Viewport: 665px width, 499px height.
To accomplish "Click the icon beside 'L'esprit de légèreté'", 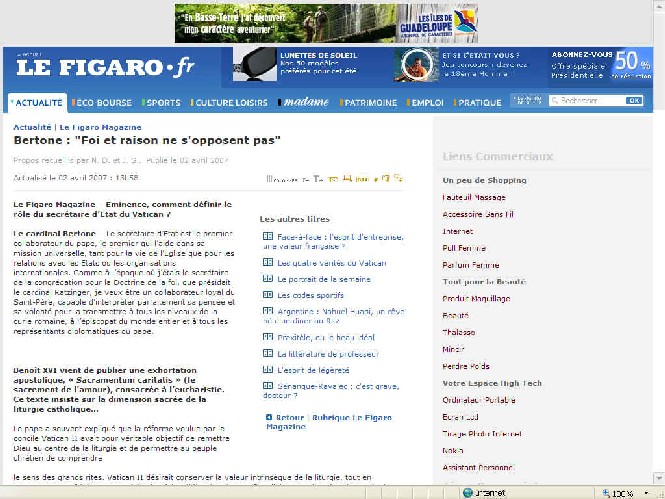I will click(x=267, y=371).
